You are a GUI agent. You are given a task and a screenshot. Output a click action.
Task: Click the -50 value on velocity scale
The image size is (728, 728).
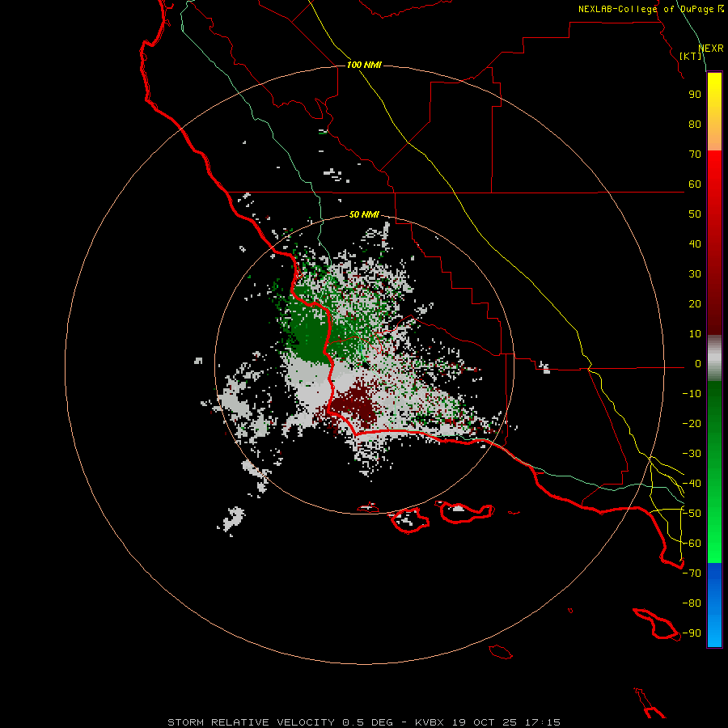tap(692, 514)
